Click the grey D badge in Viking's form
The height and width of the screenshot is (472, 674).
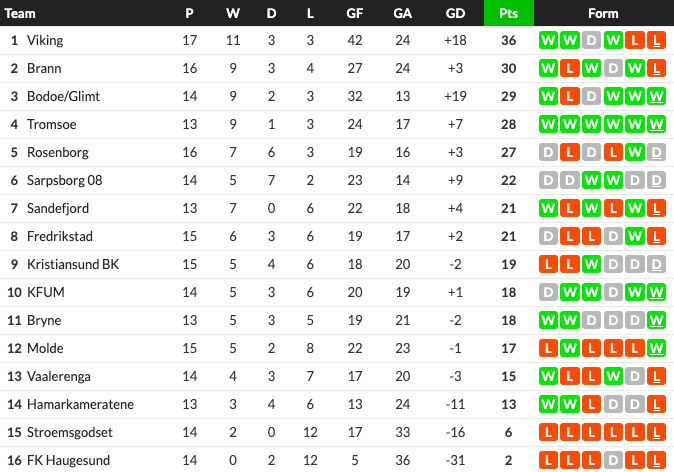tap(591, 40)
